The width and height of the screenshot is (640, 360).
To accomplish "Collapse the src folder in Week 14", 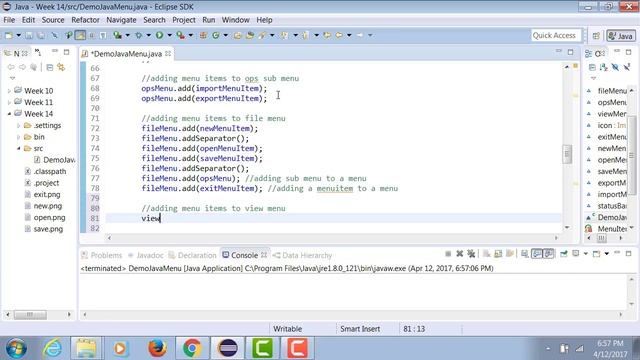I will click(x=19, y=149).
